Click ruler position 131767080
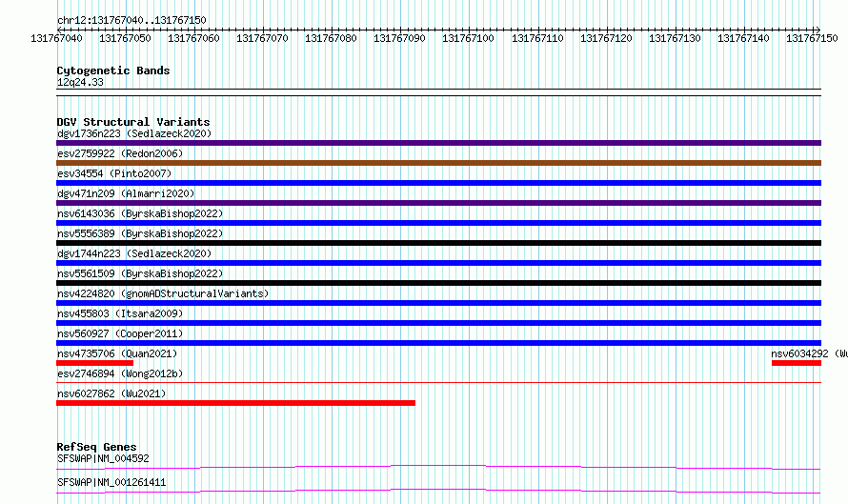 pyautogui.click(x=331, y=38)
